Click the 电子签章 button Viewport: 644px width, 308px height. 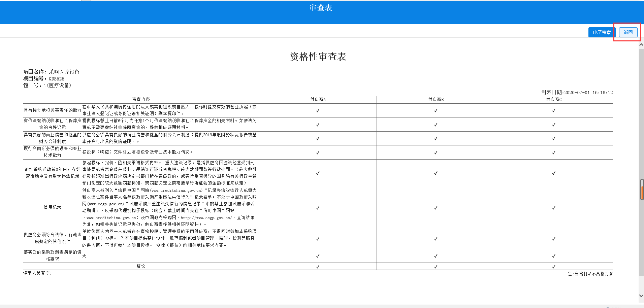click(602, 32)
